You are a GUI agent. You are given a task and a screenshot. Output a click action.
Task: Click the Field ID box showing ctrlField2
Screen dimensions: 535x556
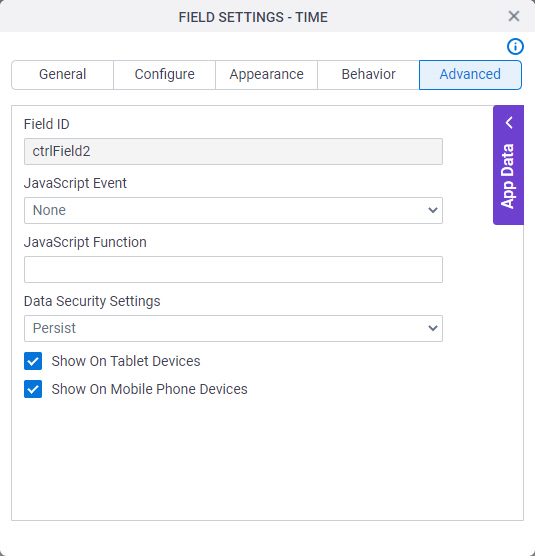[233, 151]
